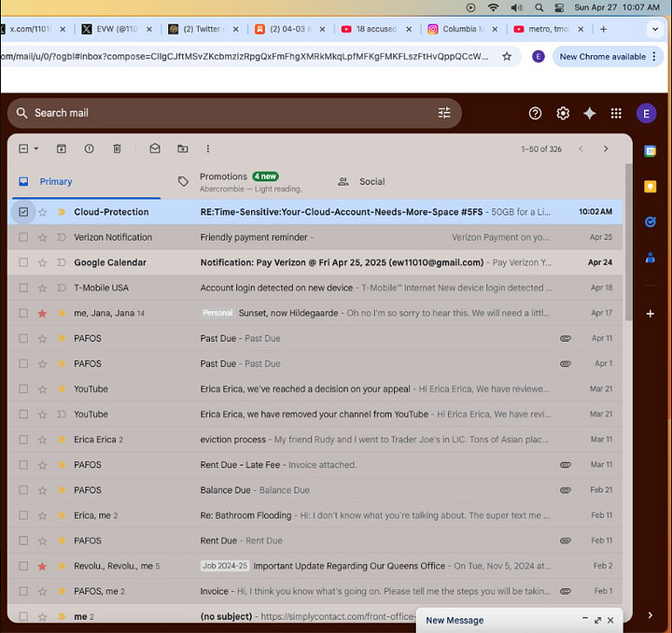Open Account login detected on new device email

pyautogui.click(x=315, y=288)
